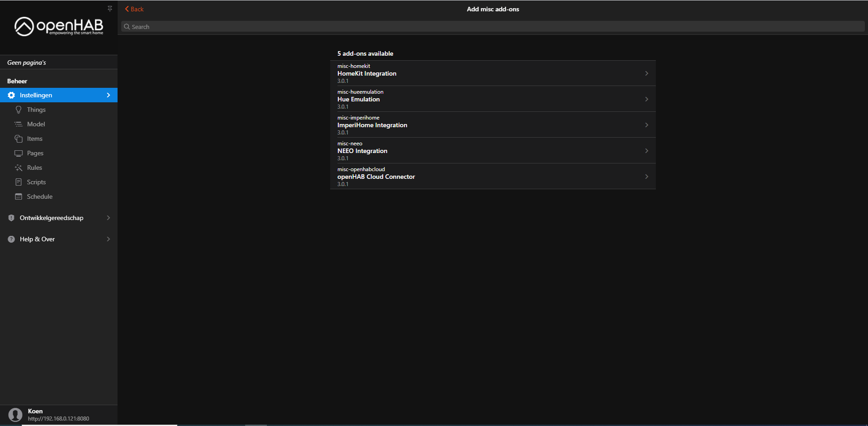This screenshot has height=426, width=868.
Task: Expand the Help & Over chevron
Action: point(109,239)
